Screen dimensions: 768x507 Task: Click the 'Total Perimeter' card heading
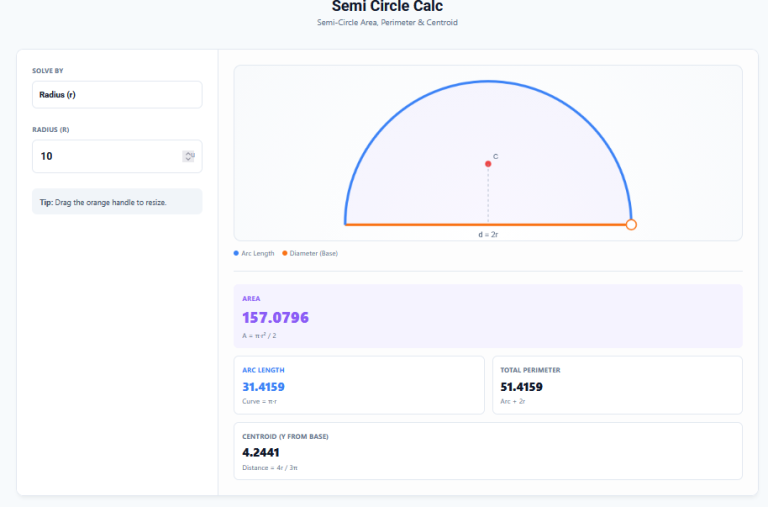[530, 370]
